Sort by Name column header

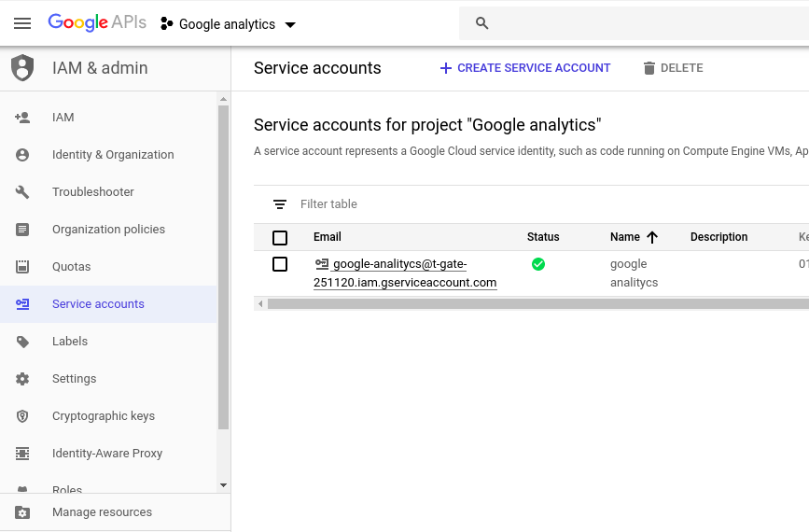625,237
